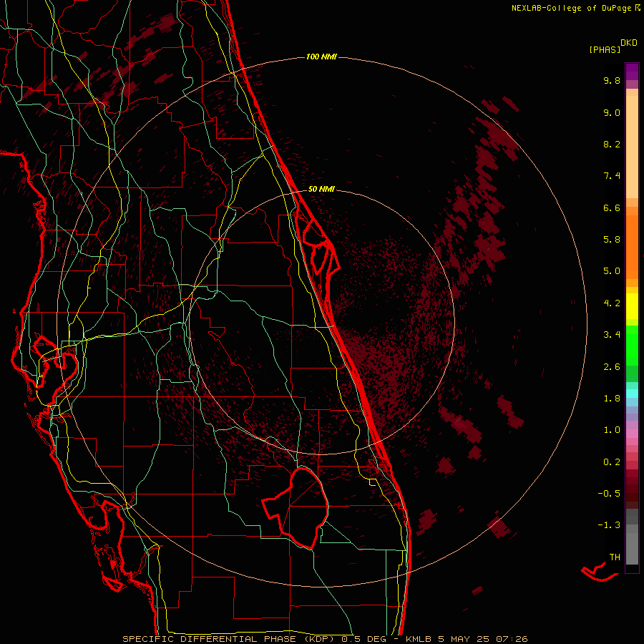Viewport: 644px width, 644px height.
Task: Pick the purple segment at the top of the color bar
Action: (632, 72)
